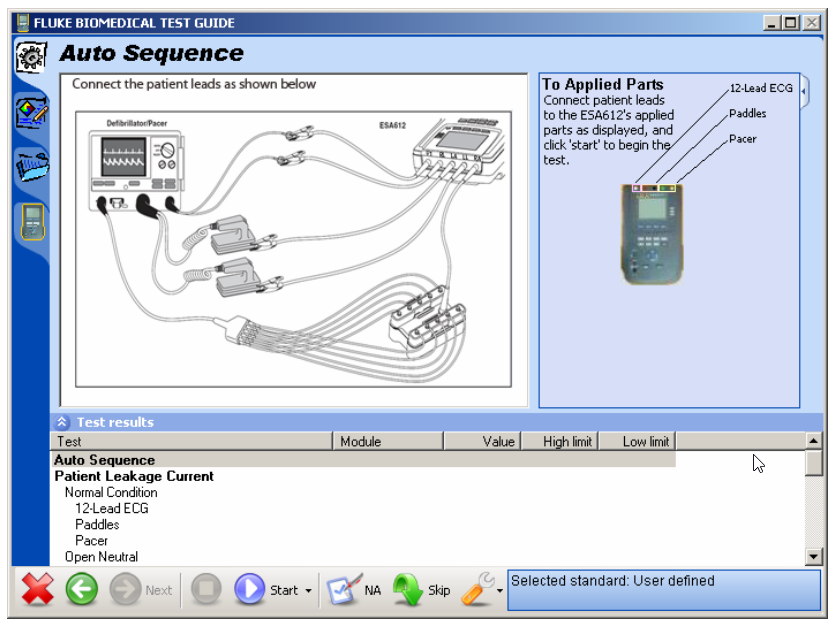
Task: Collapse the Test results panel
Action: (62, 422)
